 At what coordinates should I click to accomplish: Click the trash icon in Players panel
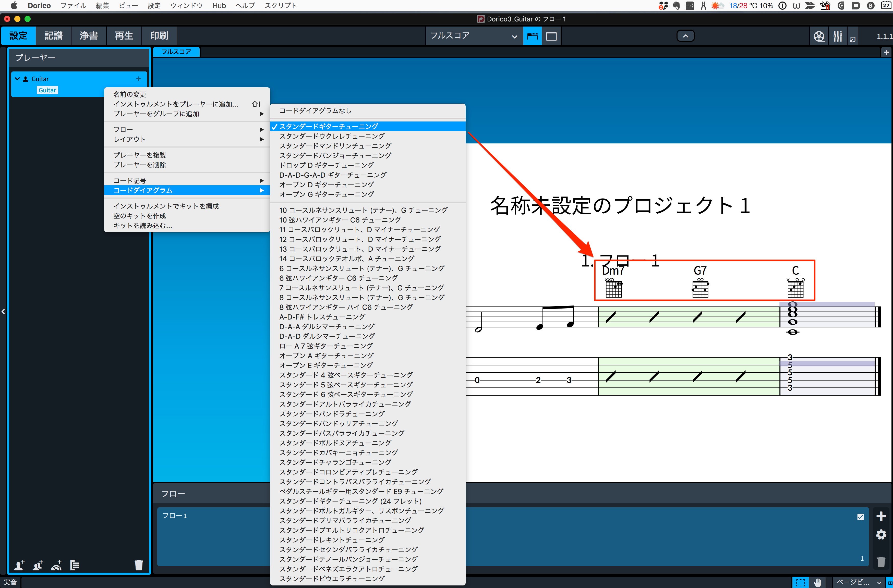pyautogui.click(x=139, y=565)
